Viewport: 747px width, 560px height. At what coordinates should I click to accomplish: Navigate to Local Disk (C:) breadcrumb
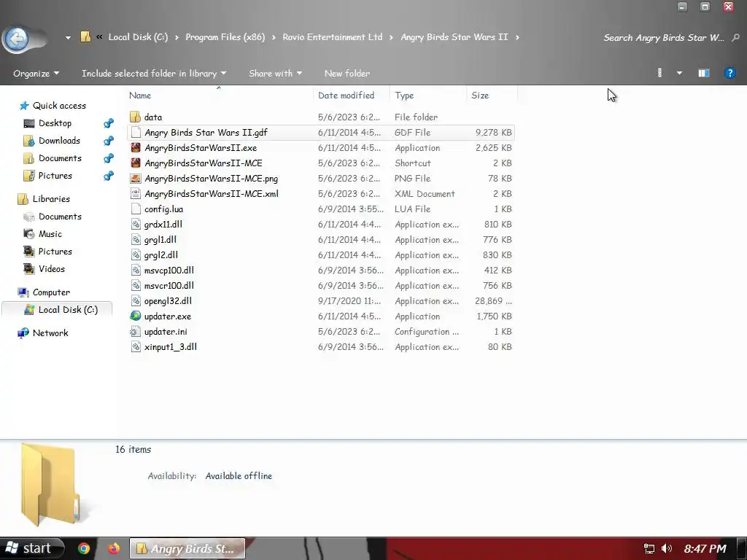(x=138, y=36)
